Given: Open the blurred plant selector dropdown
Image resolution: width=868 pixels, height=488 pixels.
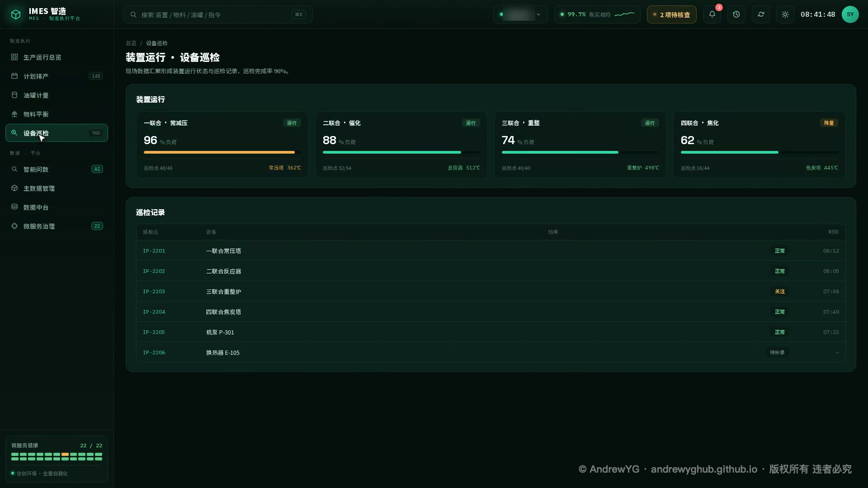Looking at the screenshot, I should 520,14.
